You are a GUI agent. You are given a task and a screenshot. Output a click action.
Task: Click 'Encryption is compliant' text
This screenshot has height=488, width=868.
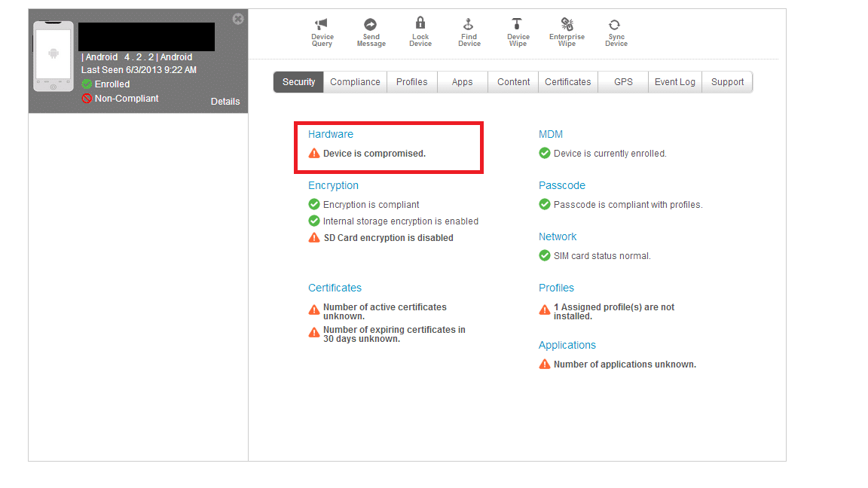click(x=371, y=205)
